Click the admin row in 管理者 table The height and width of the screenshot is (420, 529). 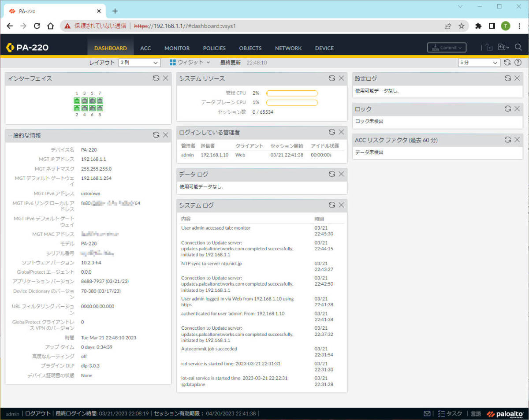click(262, 155)
